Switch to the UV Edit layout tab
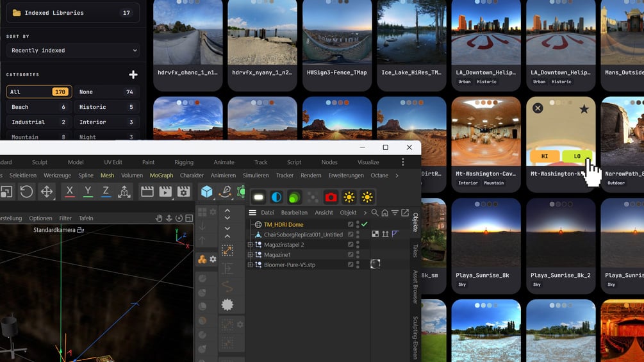The width and height of the screenshot is (644, 362). pyautogui.click(x=113, y=162)
